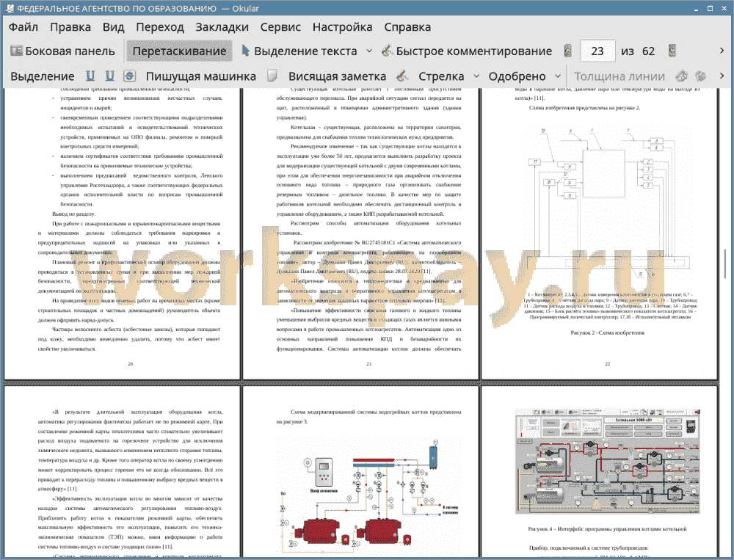Expand the Стрелка shape dropdown arrow
Image resolution: width=734 pixels, height=560 pixels.
[x=476, y=76]
